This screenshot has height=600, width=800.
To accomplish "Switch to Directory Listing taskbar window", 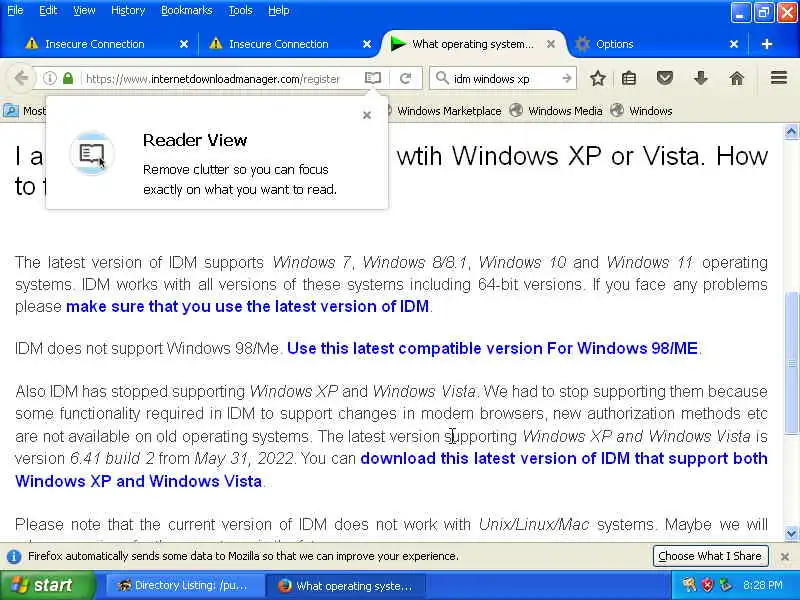I will [x=184, y=586].
